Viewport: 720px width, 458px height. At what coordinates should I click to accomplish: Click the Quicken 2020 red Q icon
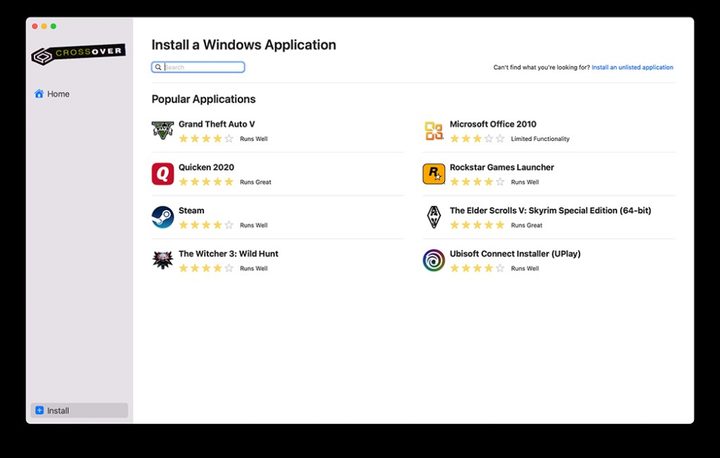(162, 174)
